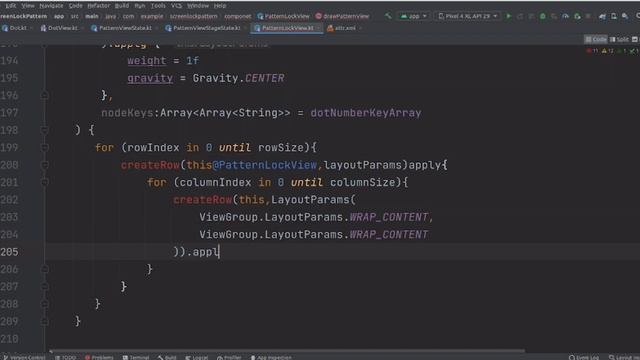Click the drawPatternView breadcrumb
Viewport: 640px width, 360px height.
342,16
